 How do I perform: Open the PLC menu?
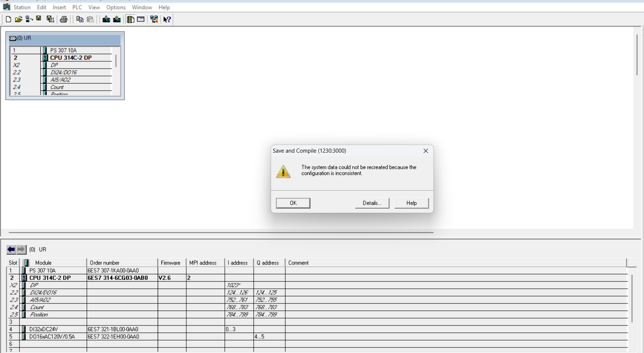[x=77, y=7]
